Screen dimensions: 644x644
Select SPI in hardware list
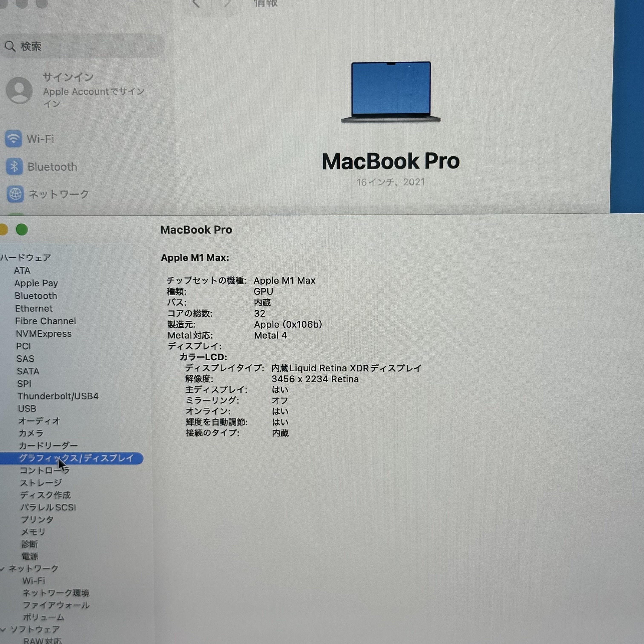pyautogui.click(x=24, y=384)
